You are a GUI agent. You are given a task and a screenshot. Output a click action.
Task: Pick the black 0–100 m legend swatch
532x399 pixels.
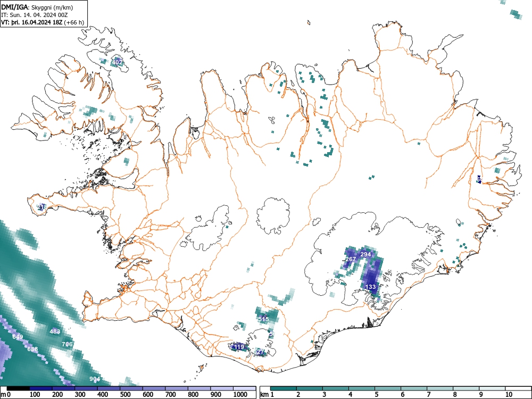(18, 388)
